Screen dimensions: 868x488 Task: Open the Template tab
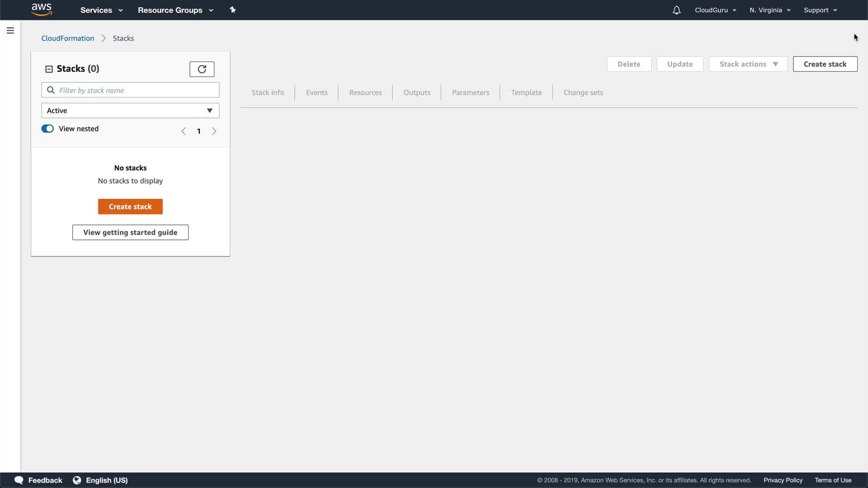[x=526, y=93]
